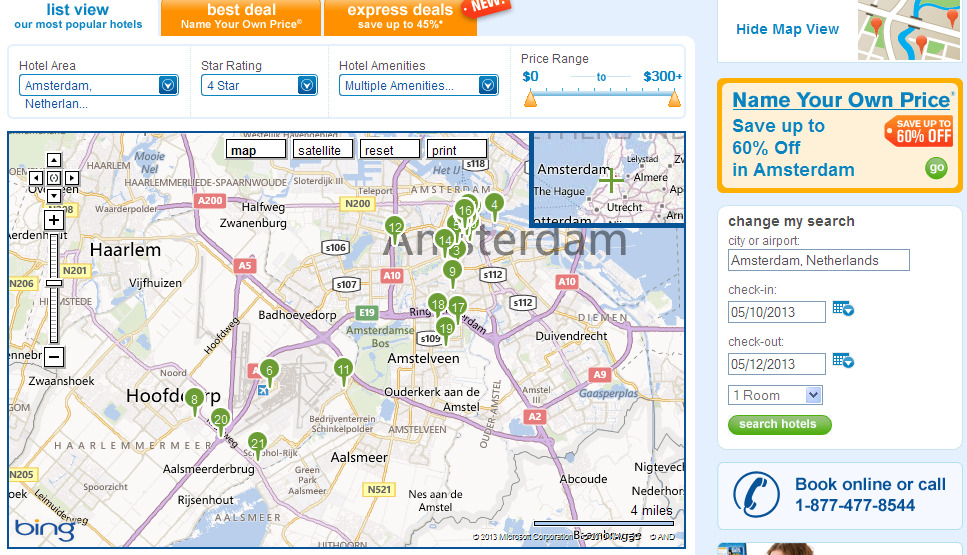
Task: Reset the map view
Action: 390,150
